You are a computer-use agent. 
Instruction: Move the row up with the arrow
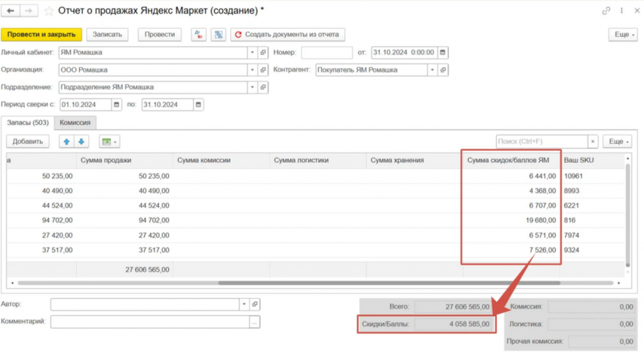[x=66, y=142]
